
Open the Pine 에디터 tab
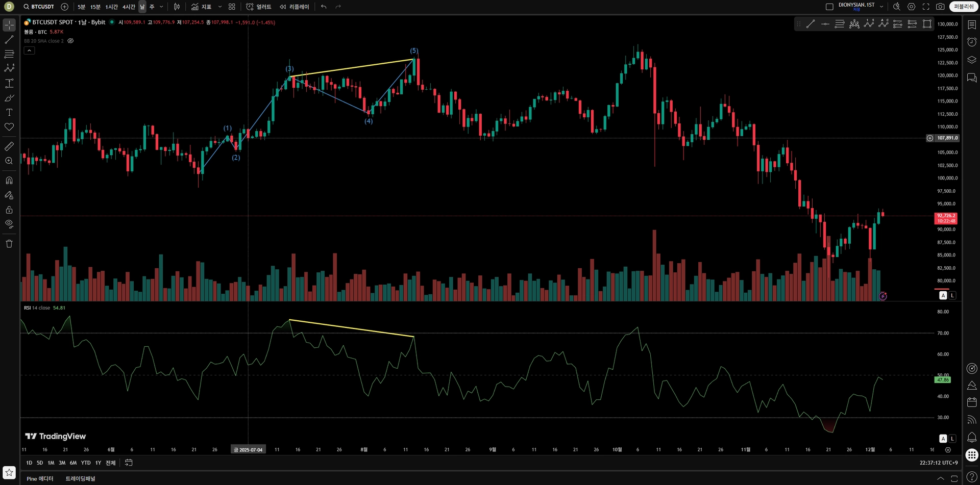pyautogui.click(x=40, y=478)
